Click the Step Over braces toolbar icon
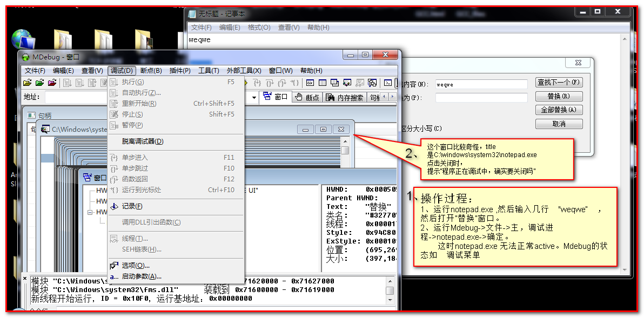644x318 pixels. 269,83
